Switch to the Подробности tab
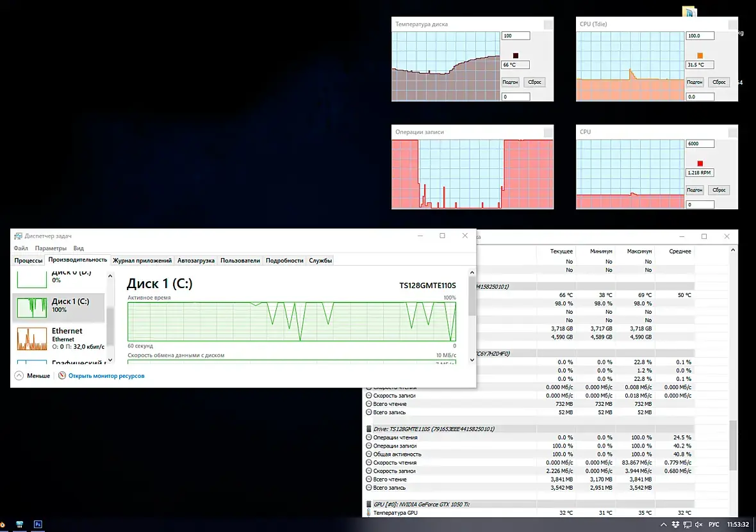This screenshot has width=756, height=532. (284, 260)
